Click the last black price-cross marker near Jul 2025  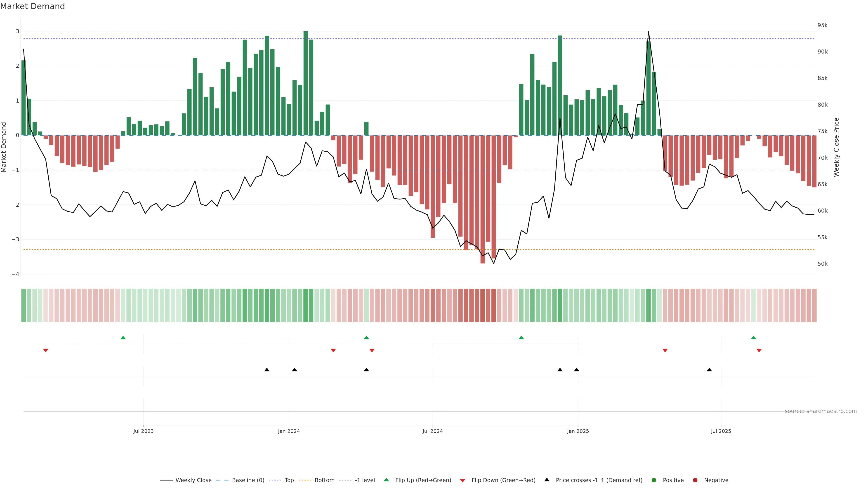[709, 370]
